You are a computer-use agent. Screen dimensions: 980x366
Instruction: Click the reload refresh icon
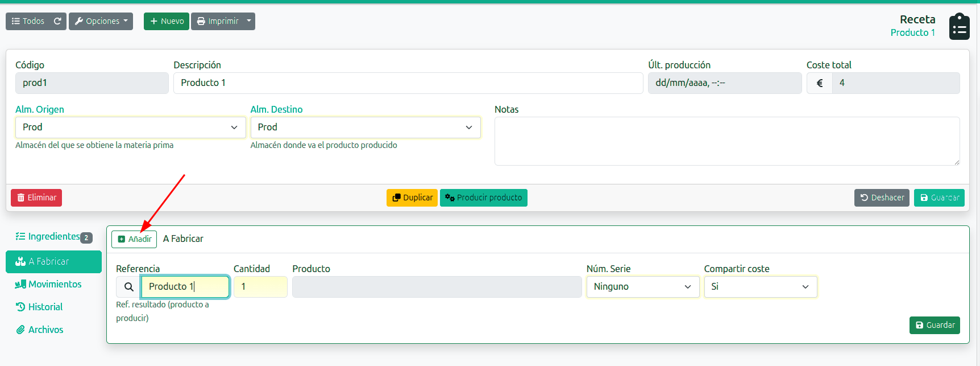(x=57, y=21)
